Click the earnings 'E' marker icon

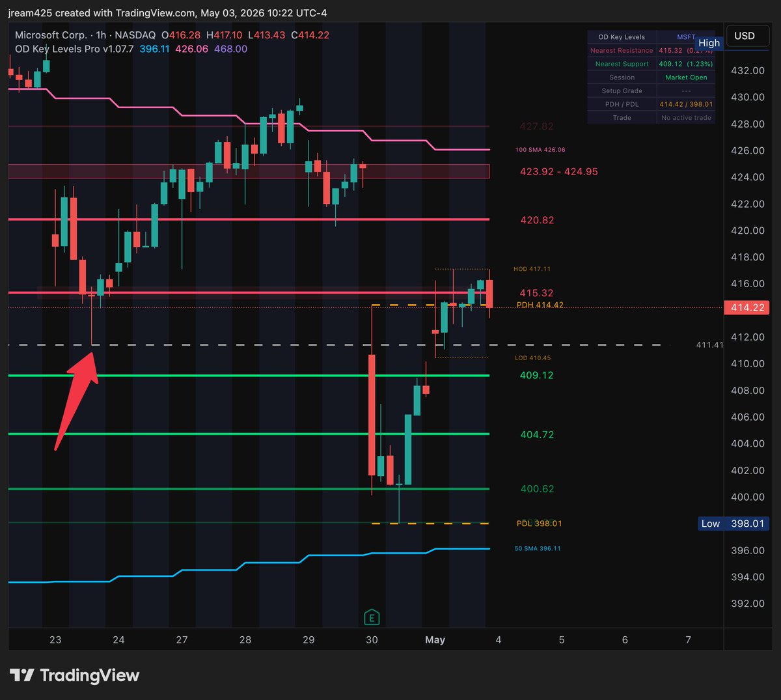point(372,617)
